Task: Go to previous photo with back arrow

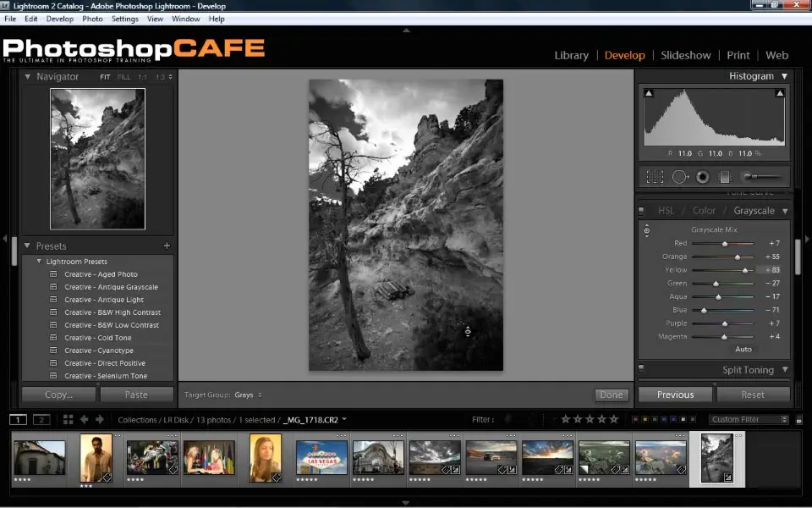Action: pos(85,419)
